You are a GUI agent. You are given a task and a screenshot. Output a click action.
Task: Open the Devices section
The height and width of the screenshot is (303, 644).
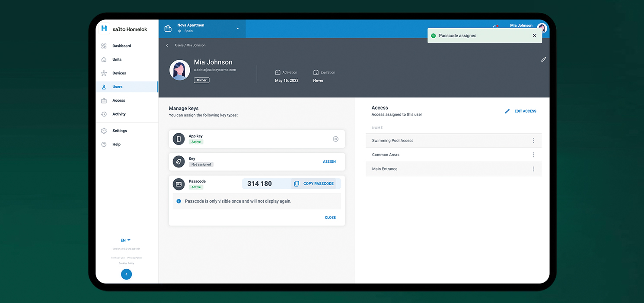pyautogui.click(x=119, y=73)
